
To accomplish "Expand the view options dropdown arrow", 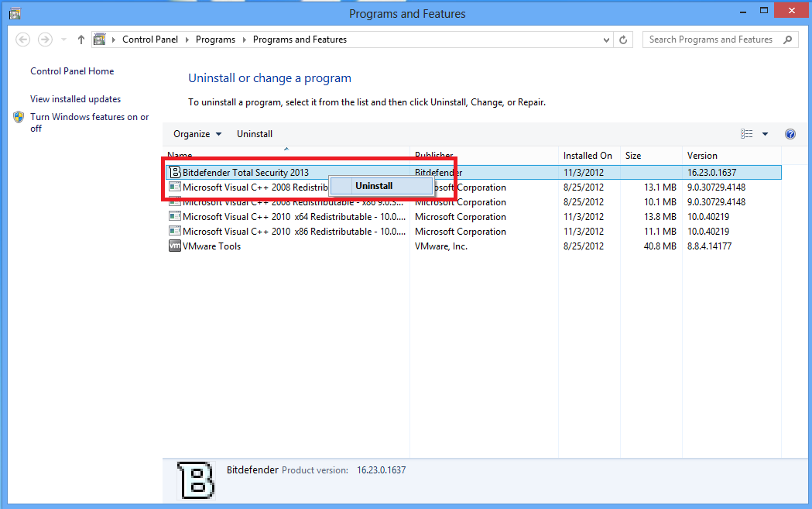I will pos(765,134).
